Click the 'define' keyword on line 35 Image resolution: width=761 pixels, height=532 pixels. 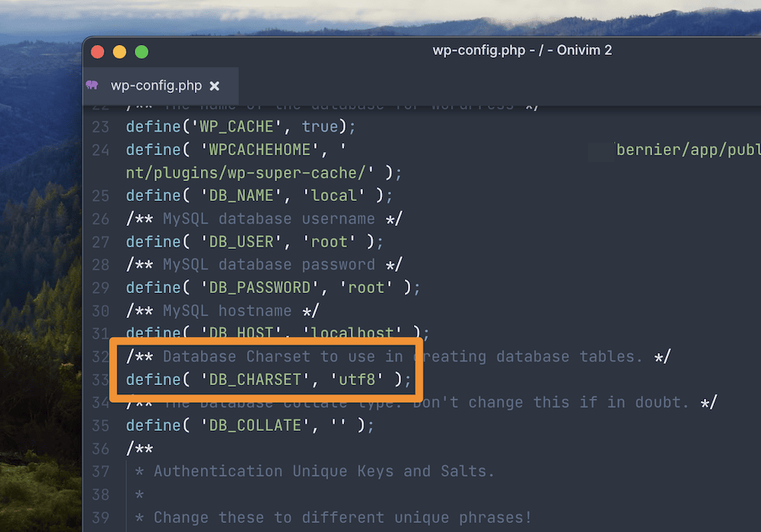154,425
